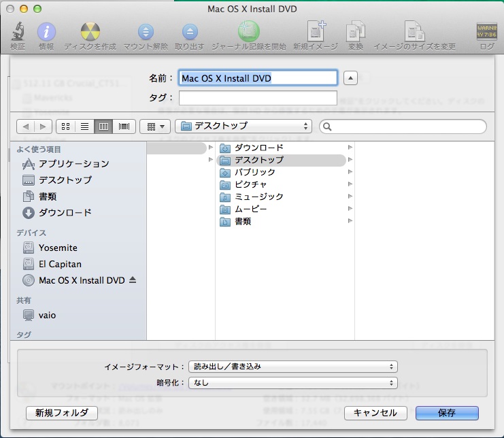Click the New Image (新規イメージ) icon
Viewport: 504px width, 438px height.
pyautogui.click(x=316, y=31)
